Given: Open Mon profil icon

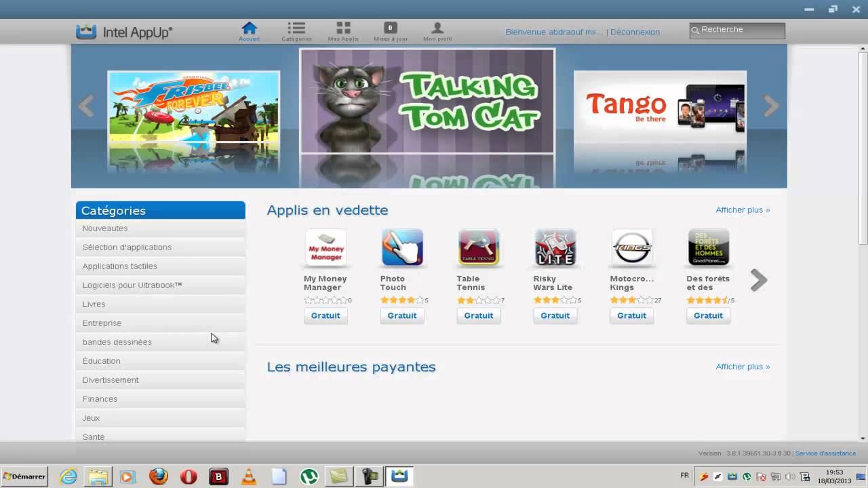Looking at the screenshot, I should tap(437, 28).
